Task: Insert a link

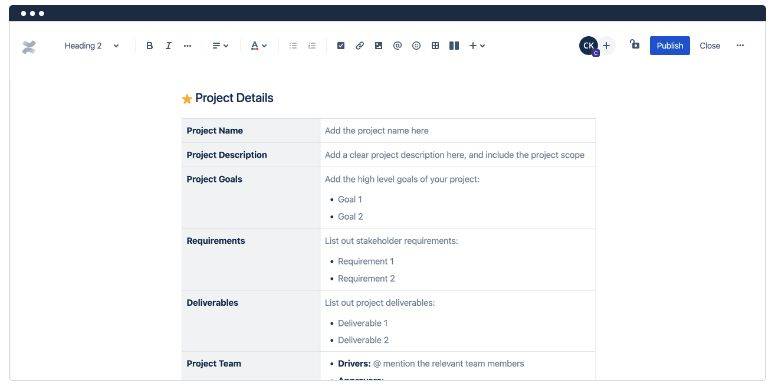Action: pos(359,45)
